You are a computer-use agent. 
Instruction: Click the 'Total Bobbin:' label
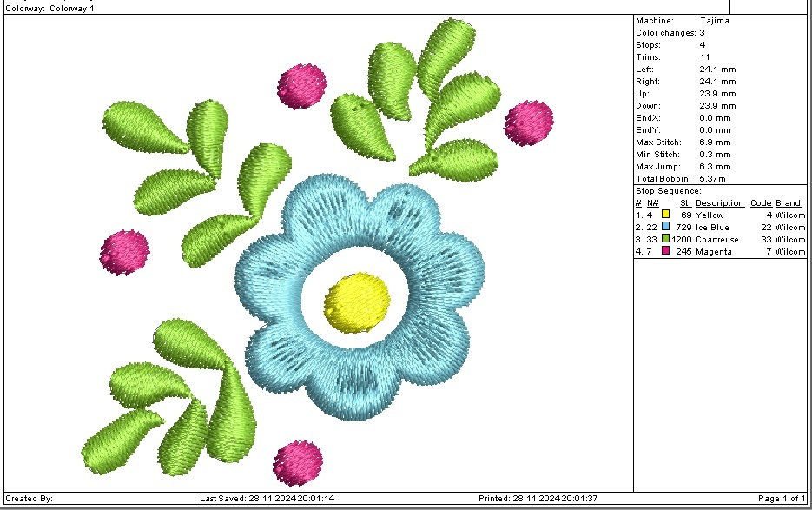[x=663, y=179]
